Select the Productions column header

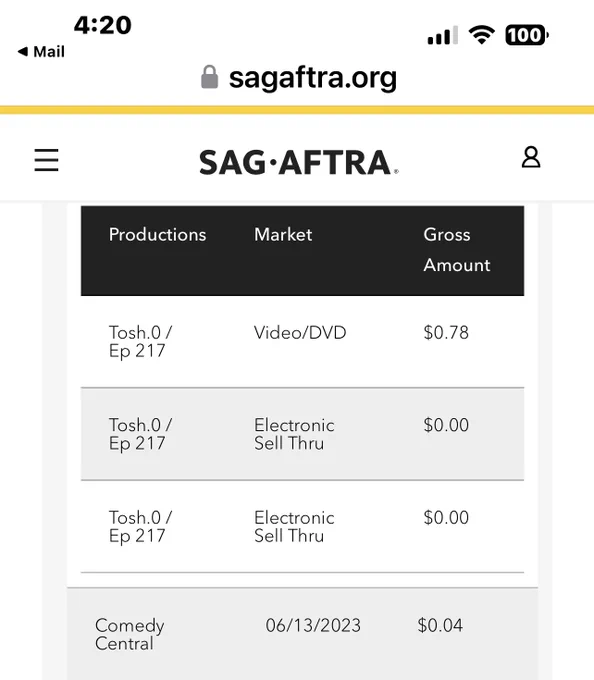coord(157,235)
